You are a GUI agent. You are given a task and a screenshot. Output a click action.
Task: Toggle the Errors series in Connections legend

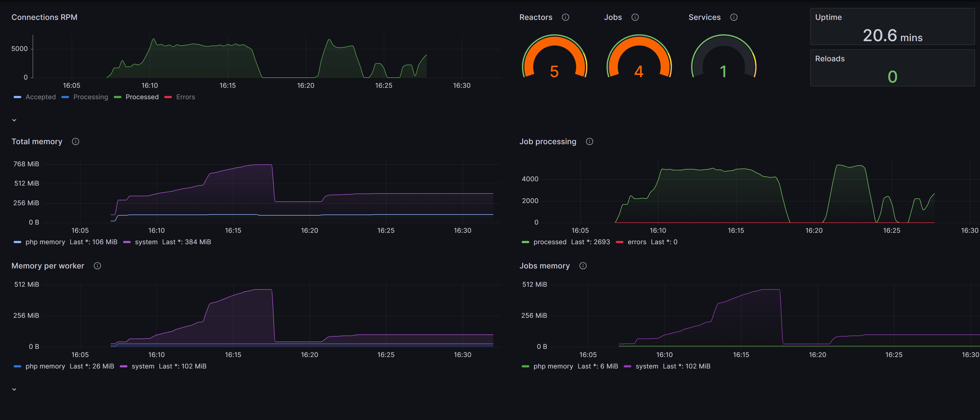185,97
